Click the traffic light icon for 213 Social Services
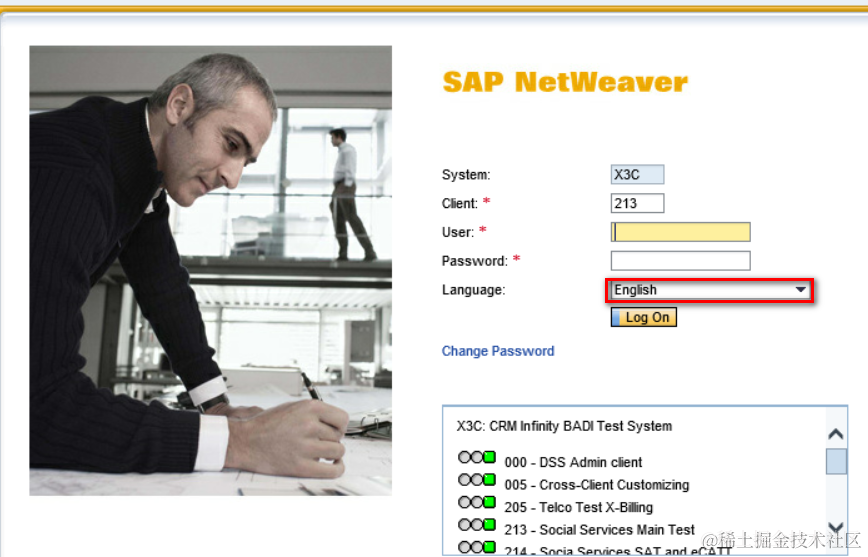The width and height of the screenshot is (868, 557). point(477,524)
